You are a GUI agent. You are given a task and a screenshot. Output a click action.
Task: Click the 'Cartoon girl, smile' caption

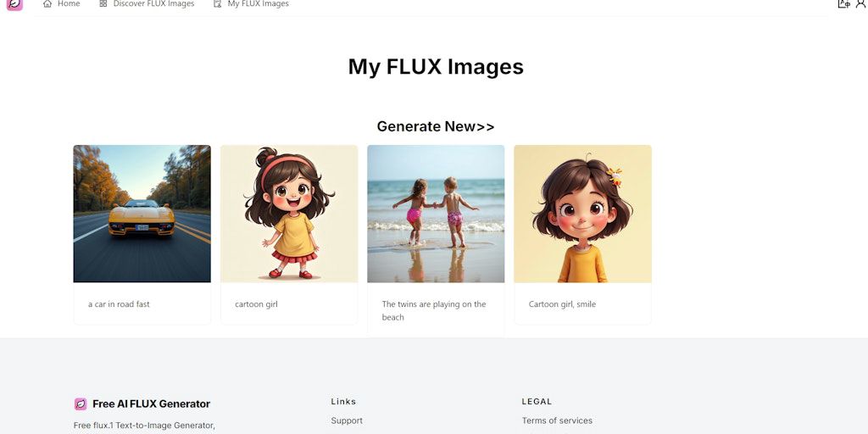tap(563, 304)
